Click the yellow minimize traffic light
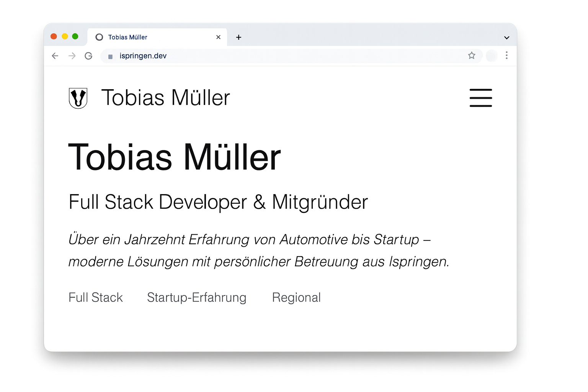Image resolution: width=588 pixels, height=392 pixels. [65, 36]
